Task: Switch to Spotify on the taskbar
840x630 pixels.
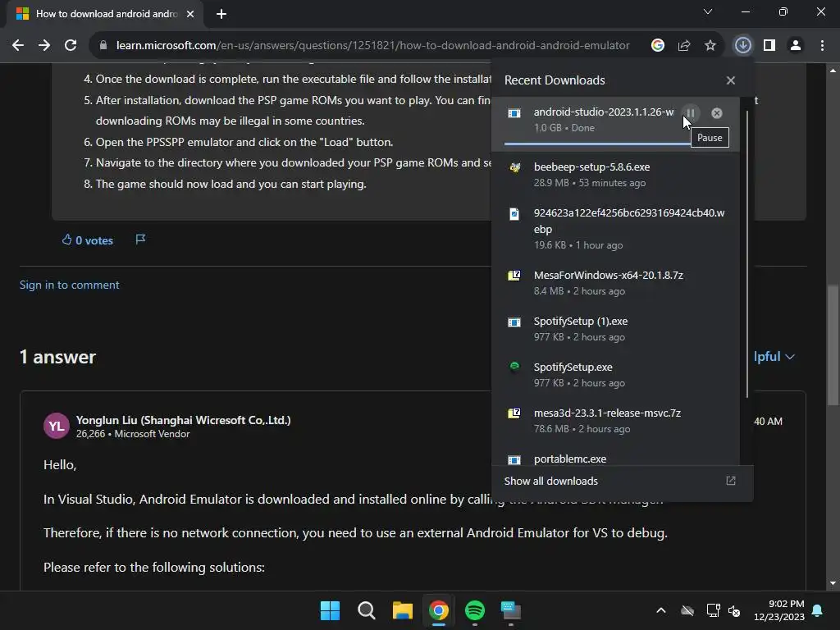Action: click(475, 610)
